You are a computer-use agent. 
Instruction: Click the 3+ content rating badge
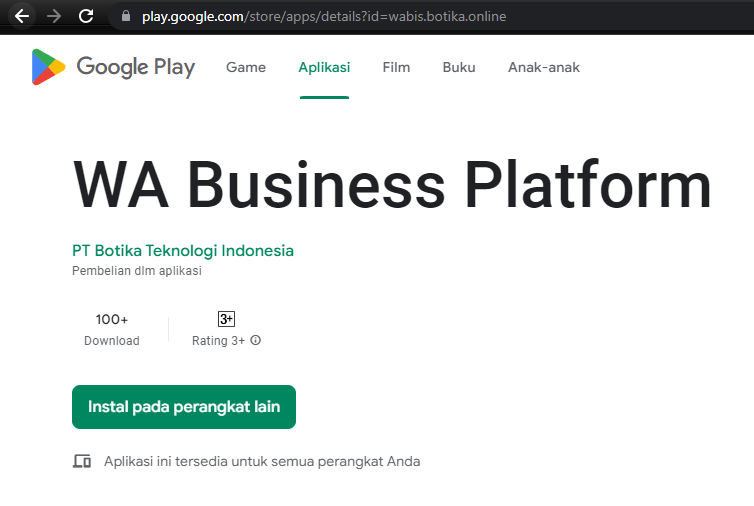pos(226,319)
